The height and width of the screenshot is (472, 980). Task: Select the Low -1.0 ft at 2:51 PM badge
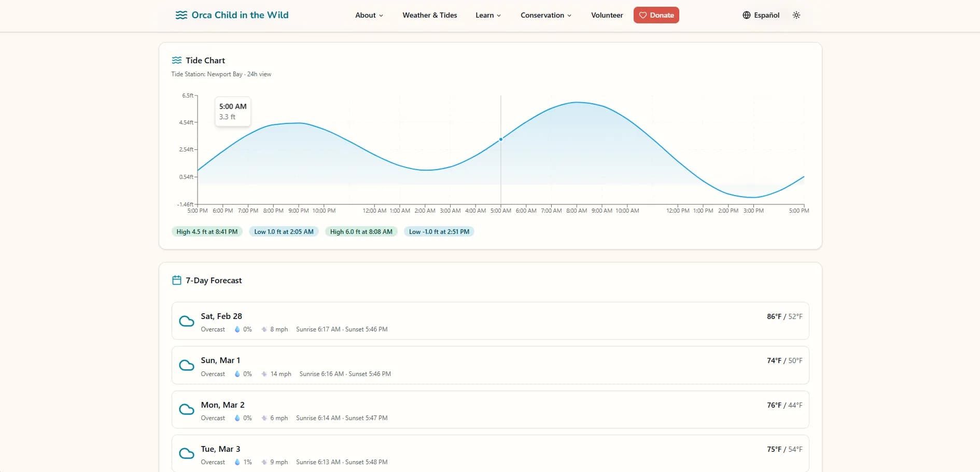[x=439, y=232]
